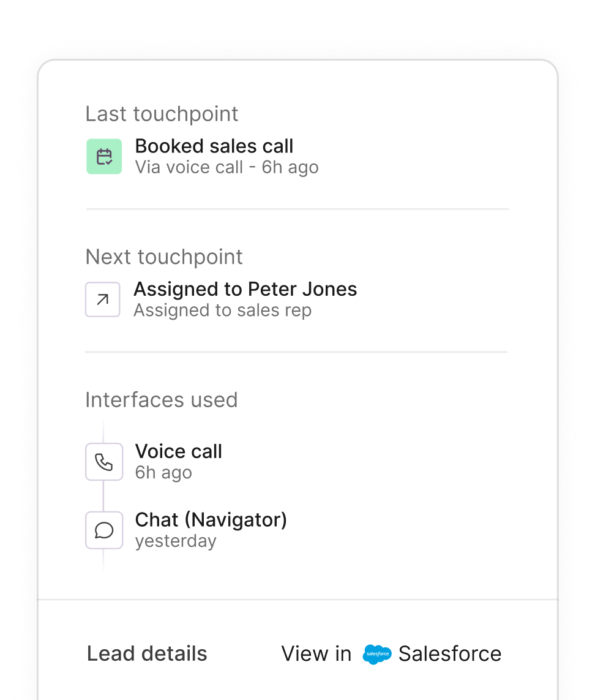
Task: Click the Next touchpoint section label
Action: click(x=164, y=257)
